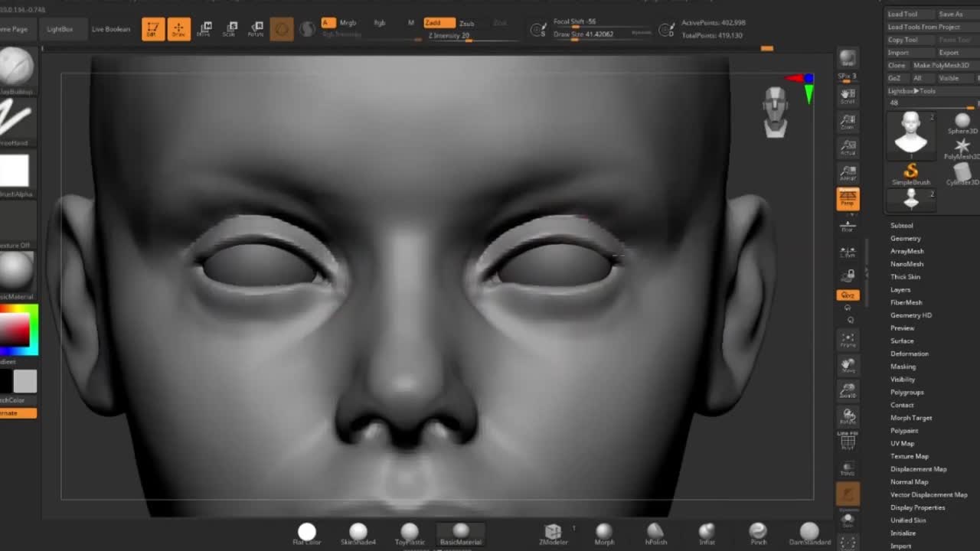Expand the Displacement Map section

pyautogui.click(x=918, y=469)
